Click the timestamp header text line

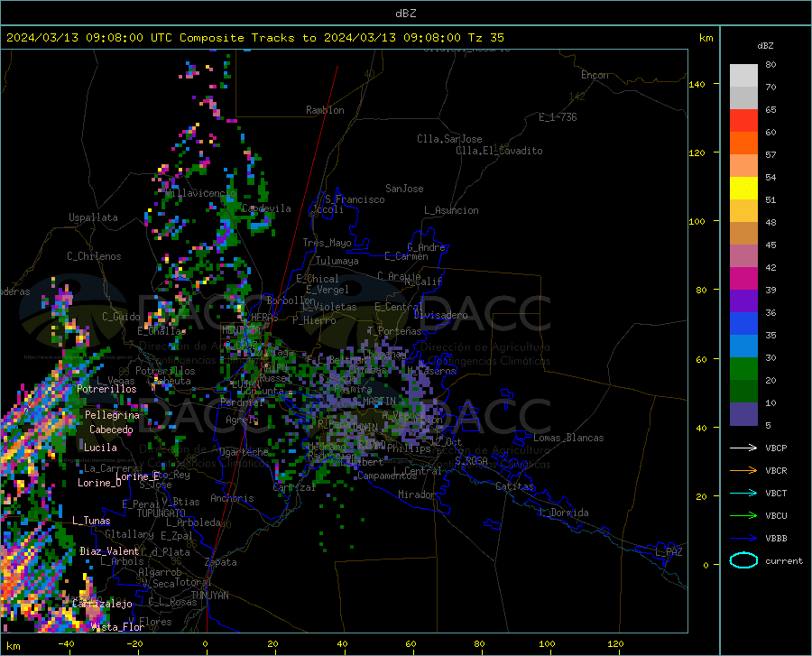pyautogui.click(x=254, y=38)
